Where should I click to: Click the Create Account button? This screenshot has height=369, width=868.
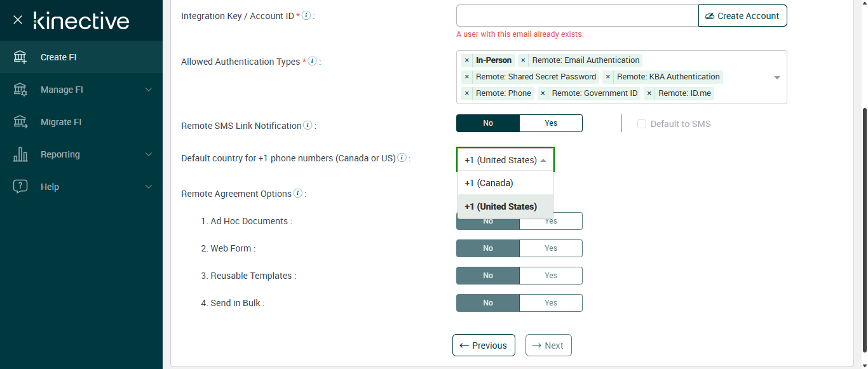[x=742, y=16]
